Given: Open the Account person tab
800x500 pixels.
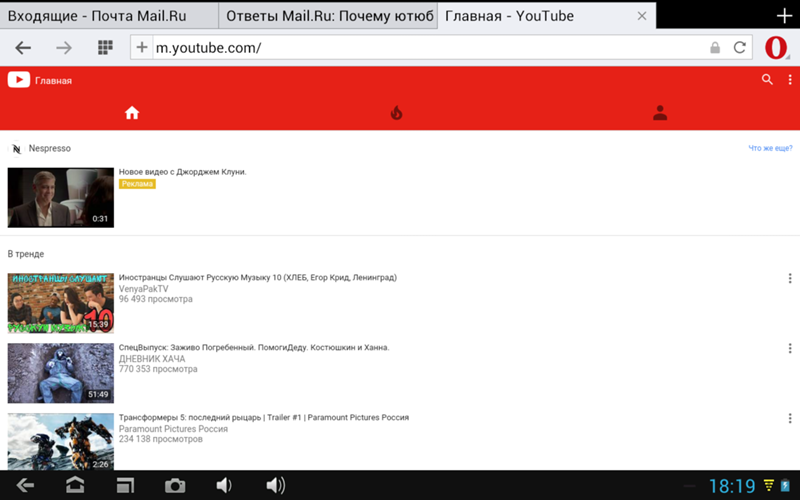Looking at the screenshot, I should (x=660, y=113).
